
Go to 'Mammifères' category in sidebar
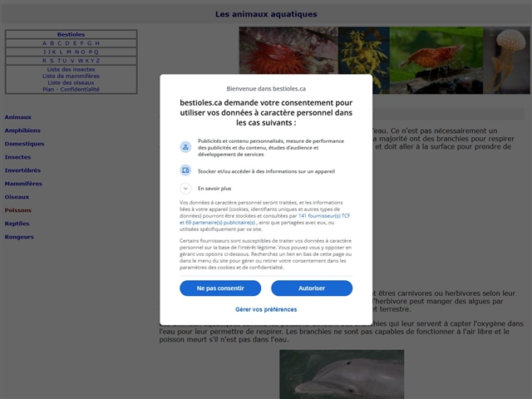(x=23, y=184)
